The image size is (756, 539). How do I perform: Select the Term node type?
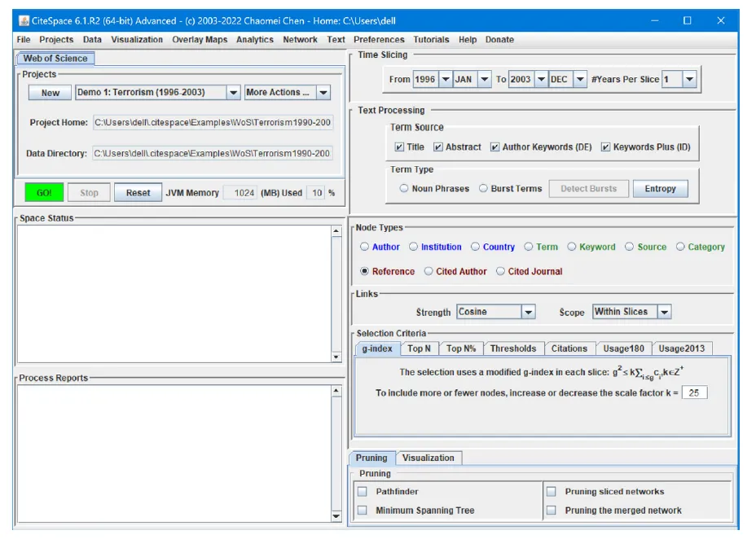click(529, 247)
